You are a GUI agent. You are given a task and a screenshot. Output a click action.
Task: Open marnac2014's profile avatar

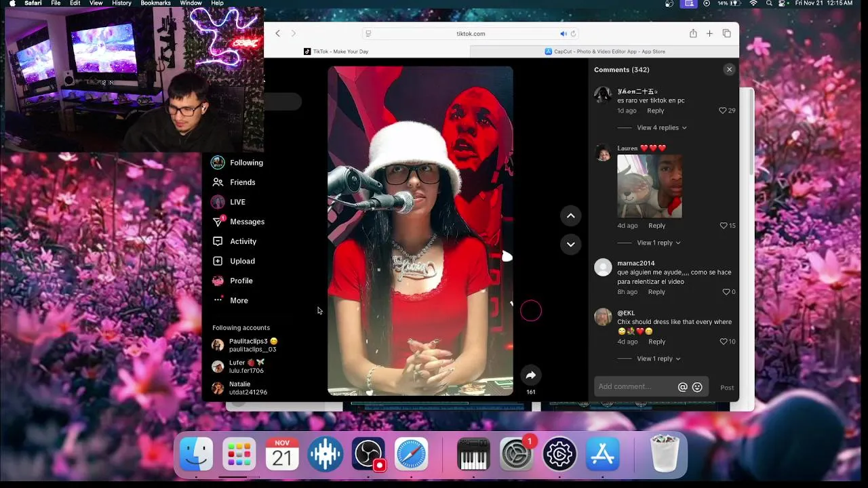coord(603,267)
